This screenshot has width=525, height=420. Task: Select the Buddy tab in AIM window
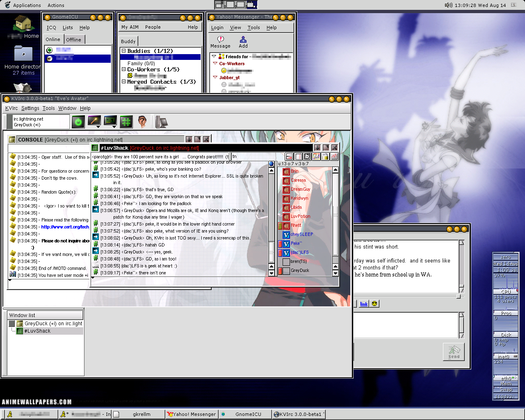click(128, 41)
